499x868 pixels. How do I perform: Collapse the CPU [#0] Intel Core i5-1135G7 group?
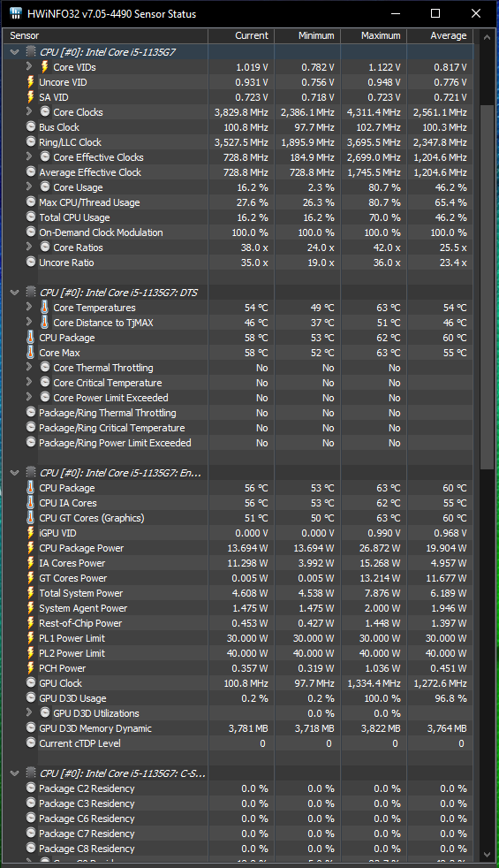pos(15,52)
